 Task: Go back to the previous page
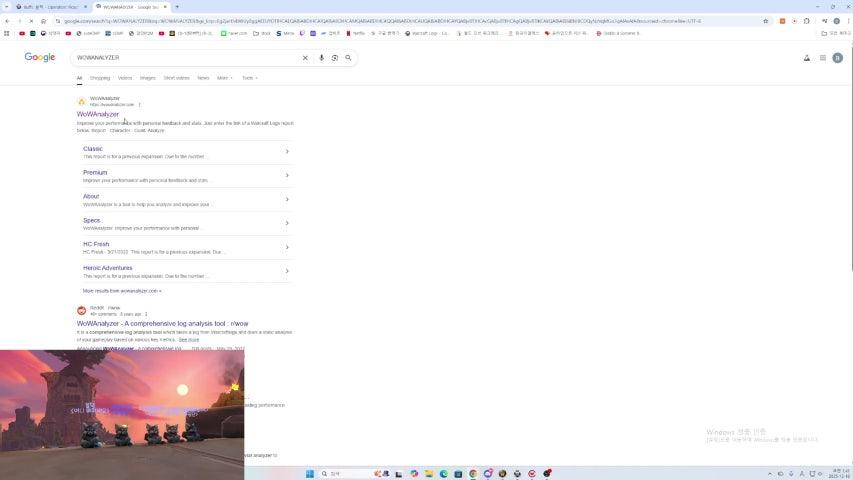tap(7, 21)
